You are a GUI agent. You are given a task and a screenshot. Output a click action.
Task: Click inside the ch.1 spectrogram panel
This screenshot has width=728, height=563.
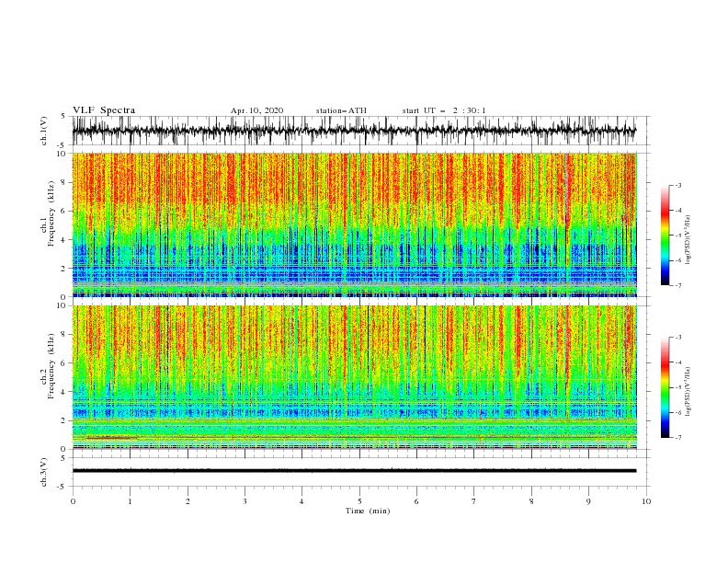tap(354, 224)
